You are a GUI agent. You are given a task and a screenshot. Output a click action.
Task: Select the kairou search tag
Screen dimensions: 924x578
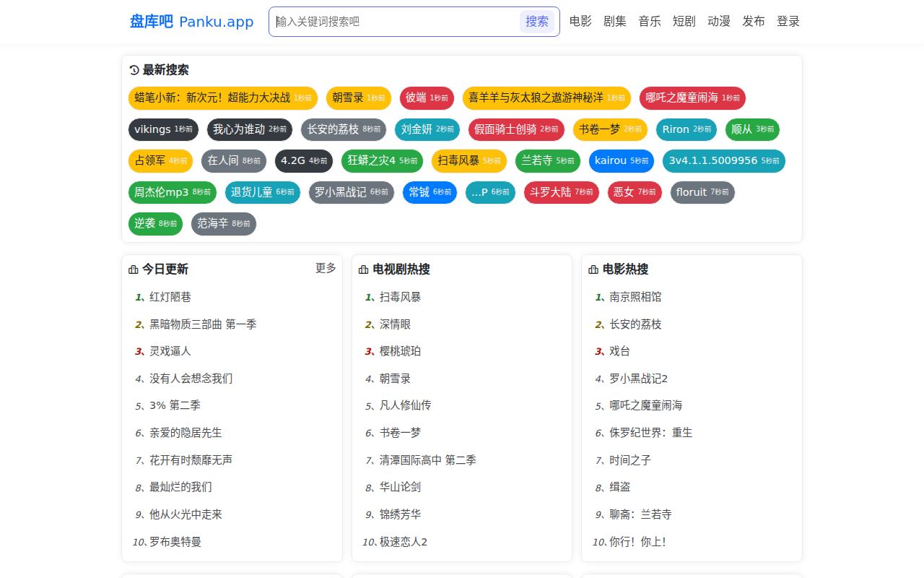(x=622, y=160)
